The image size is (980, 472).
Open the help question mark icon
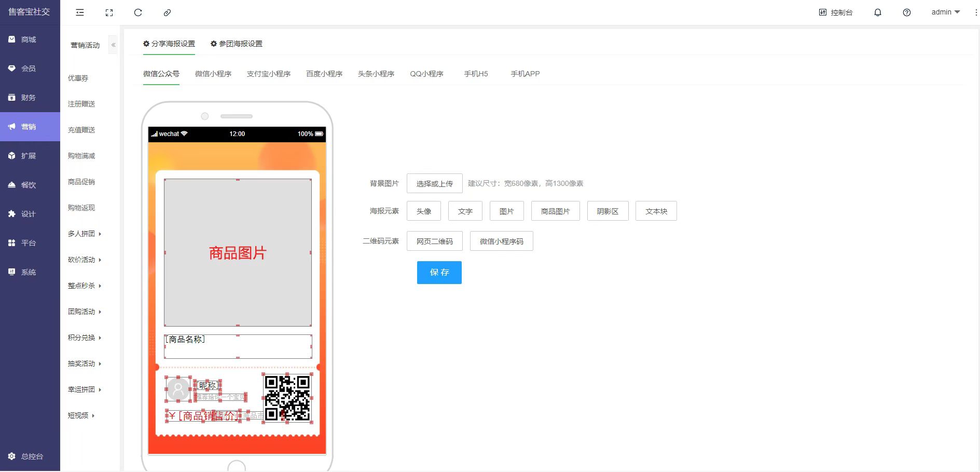pos(906,12)
